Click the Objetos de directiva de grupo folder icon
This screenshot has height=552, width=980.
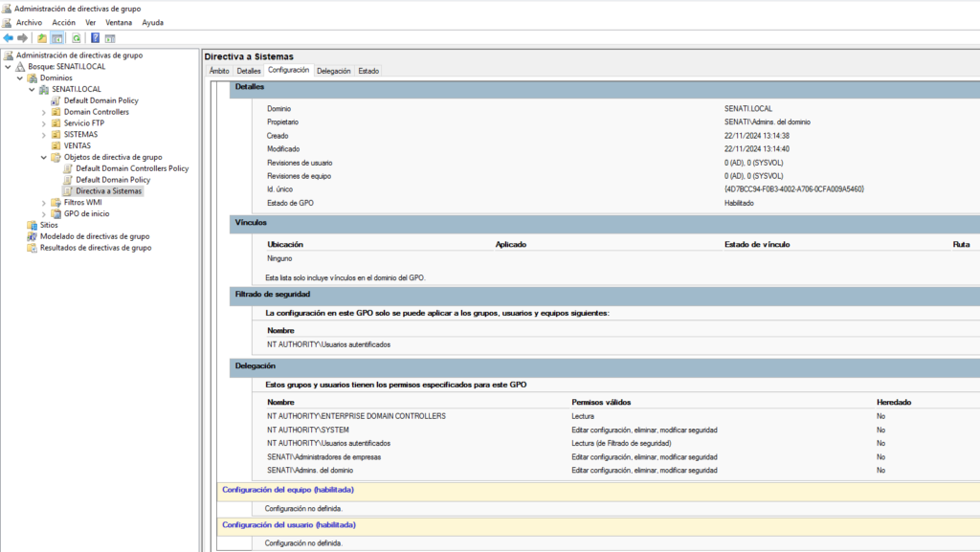pos(56,157)
